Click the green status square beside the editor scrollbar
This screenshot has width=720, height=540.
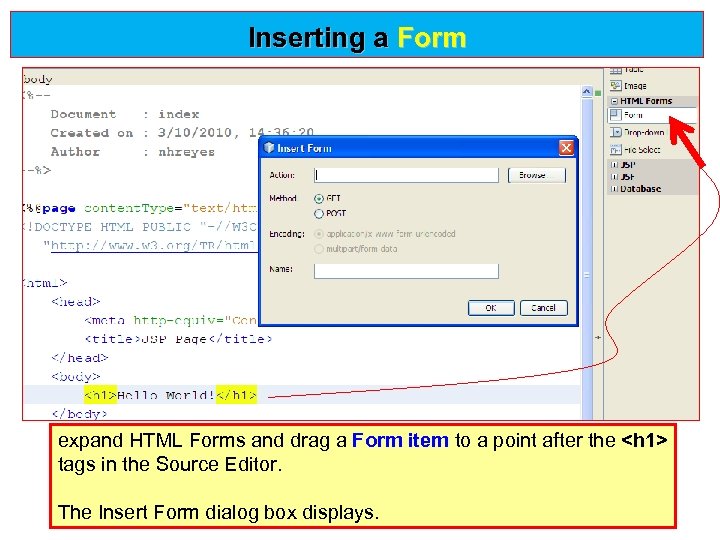598,93
